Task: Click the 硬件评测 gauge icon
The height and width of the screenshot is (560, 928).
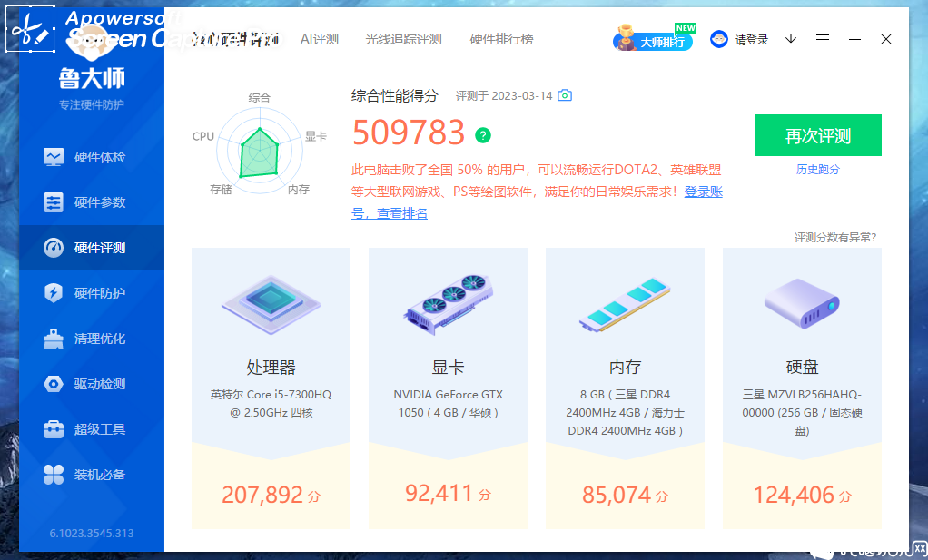Action: click(x=54, y=248)
